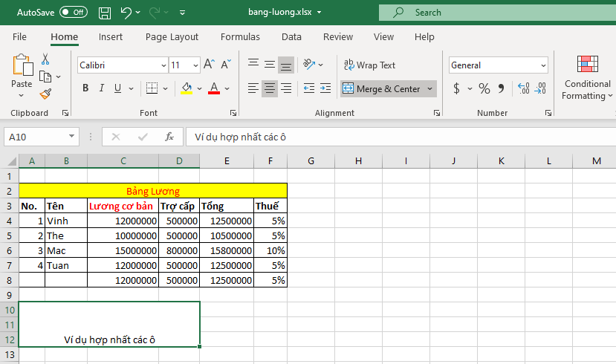Select column G header
The height and width of the screenshot is (364, 616).
pyautogui.click(x=311, y=161)
